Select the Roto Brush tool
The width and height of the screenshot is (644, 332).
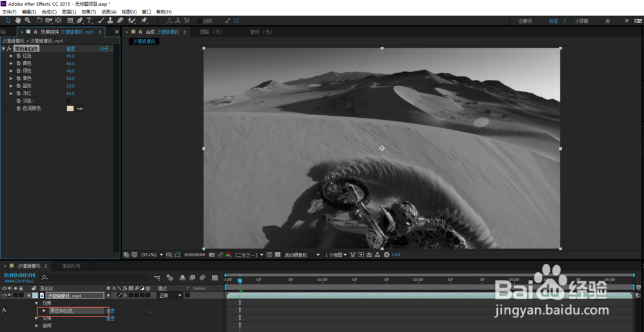point(132,21)
